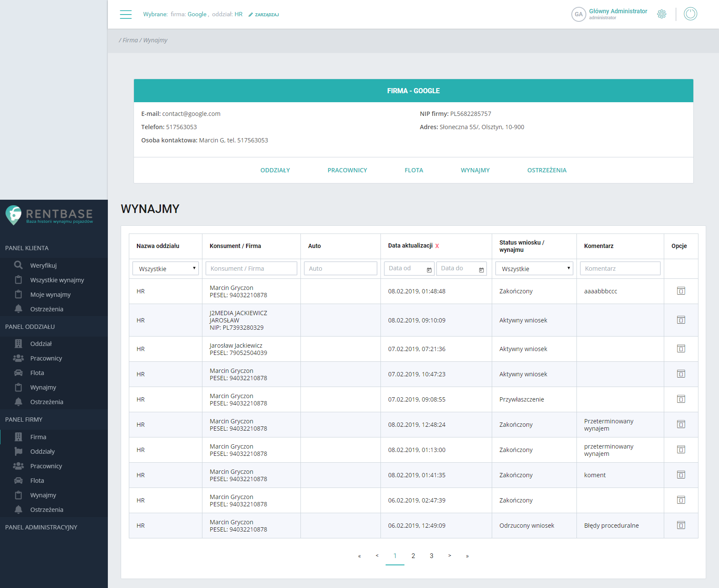Switch to the FLOTA tab
This screenshot has height=588, width=719.
point(414,170)
